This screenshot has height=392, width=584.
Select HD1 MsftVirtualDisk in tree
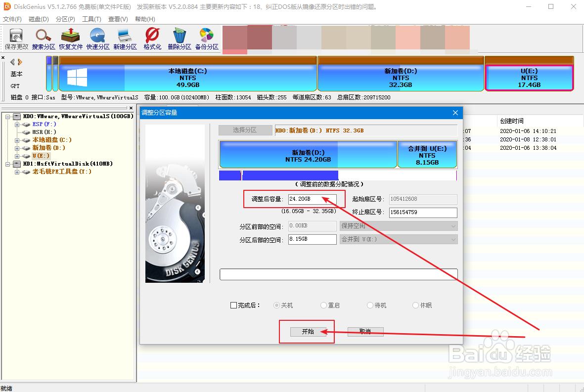68,164
